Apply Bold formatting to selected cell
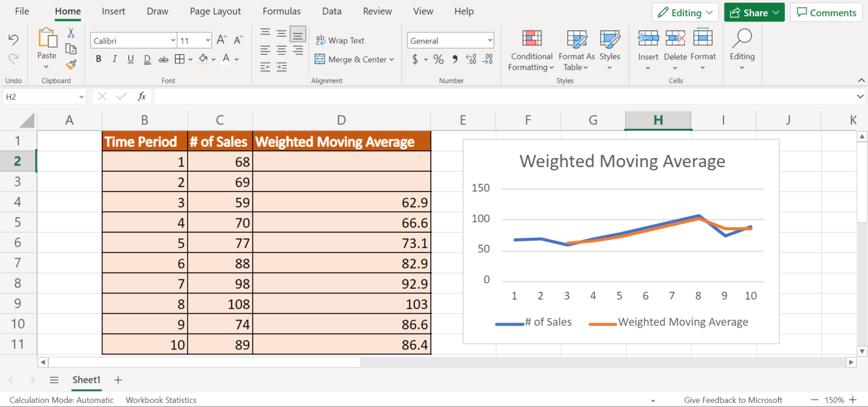868x407 pixels. point(98,59)
